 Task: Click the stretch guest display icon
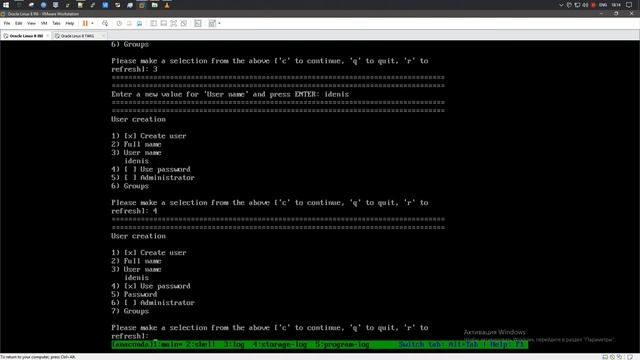(212, 23)
